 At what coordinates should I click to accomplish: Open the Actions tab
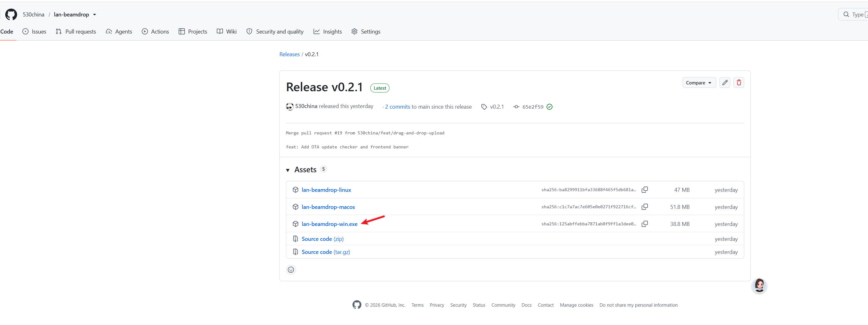pos(155,31)
